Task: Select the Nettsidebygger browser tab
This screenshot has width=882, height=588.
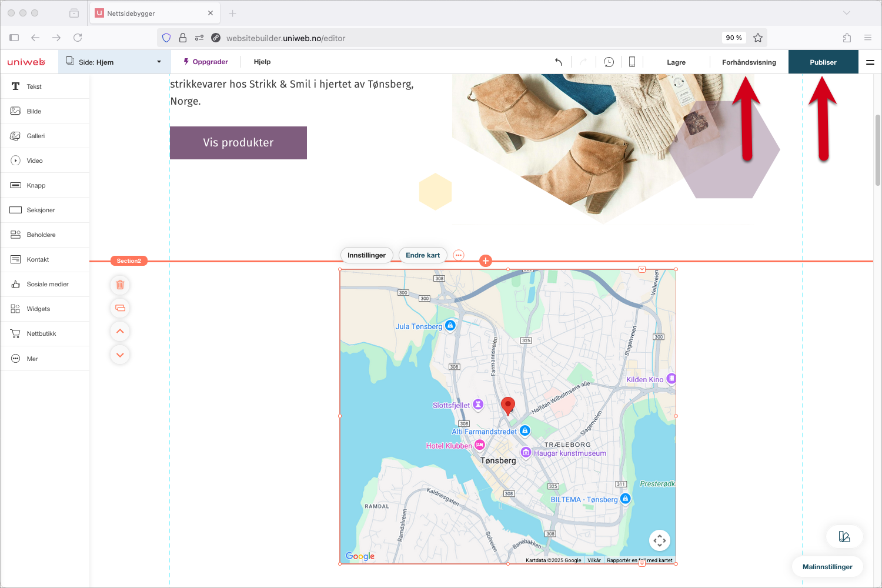Action: [x=155, y=13]
